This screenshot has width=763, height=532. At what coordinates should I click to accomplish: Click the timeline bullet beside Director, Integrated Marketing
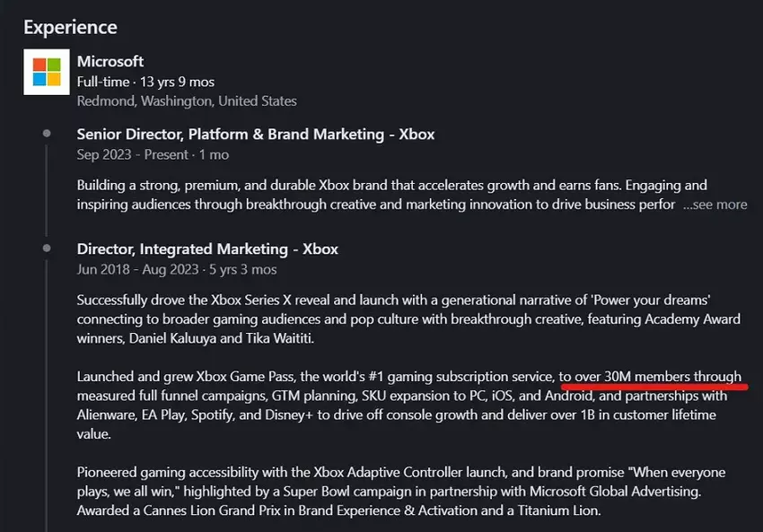click(47, 249)
